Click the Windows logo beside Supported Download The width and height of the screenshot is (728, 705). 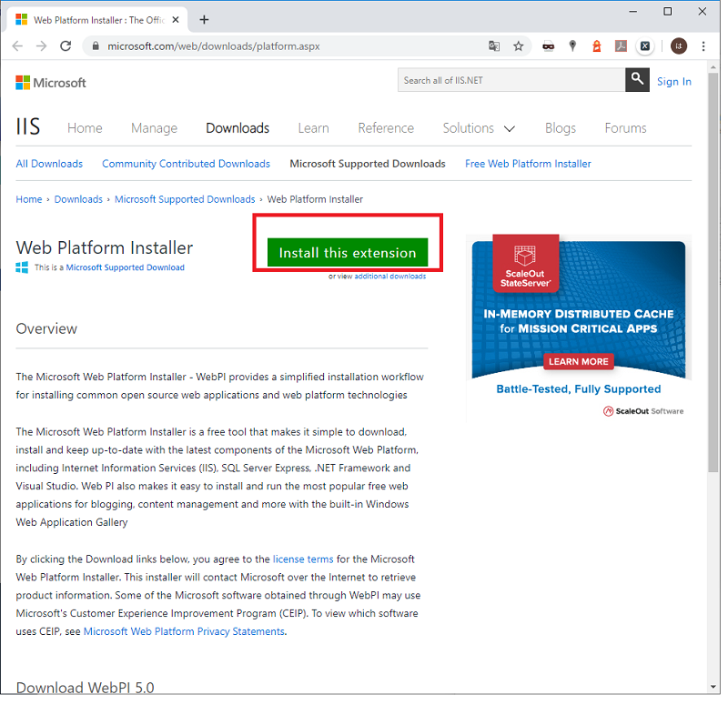(x=22, y=267)
